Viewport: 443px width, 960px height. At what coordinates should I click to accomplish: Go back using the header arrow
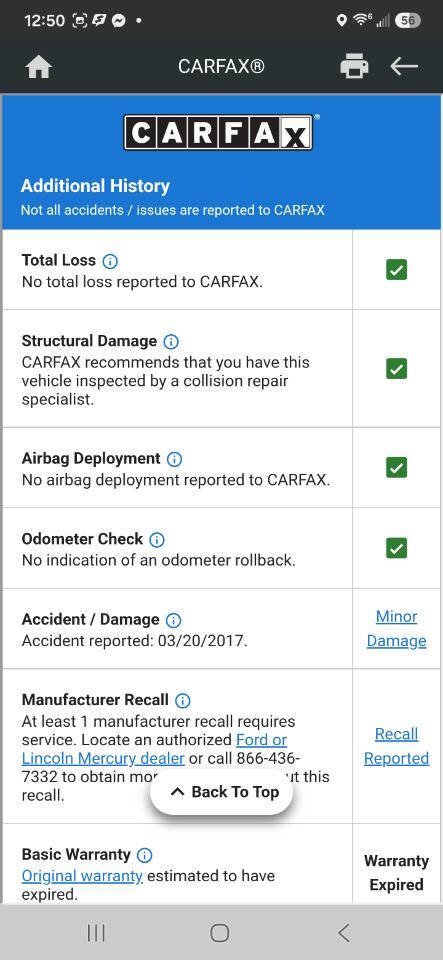[x=404, y=66]
